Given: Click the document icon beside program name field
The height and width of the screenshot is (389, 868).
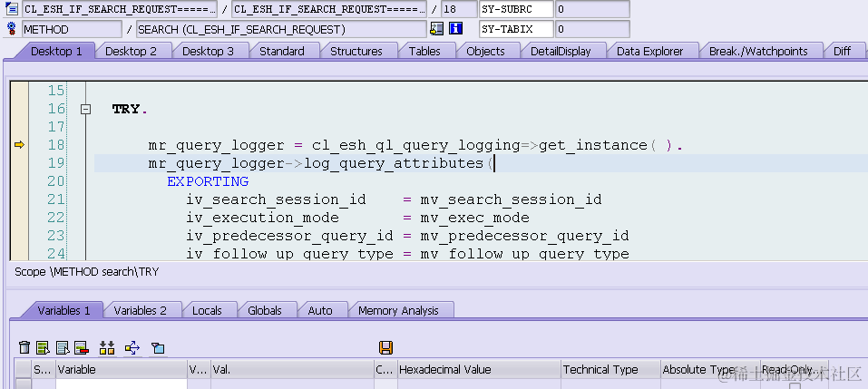Looking at the screenshot, I should (x=11, y=9).
